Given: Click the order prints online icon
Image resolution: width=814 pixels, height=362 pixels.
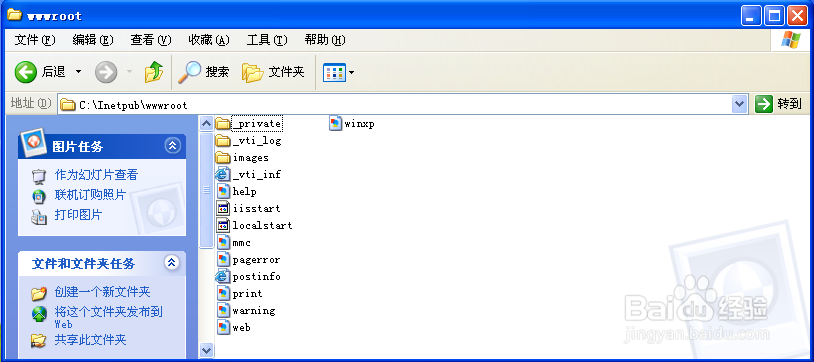Looking at the screenshot, I should click(x=39, y=196).
